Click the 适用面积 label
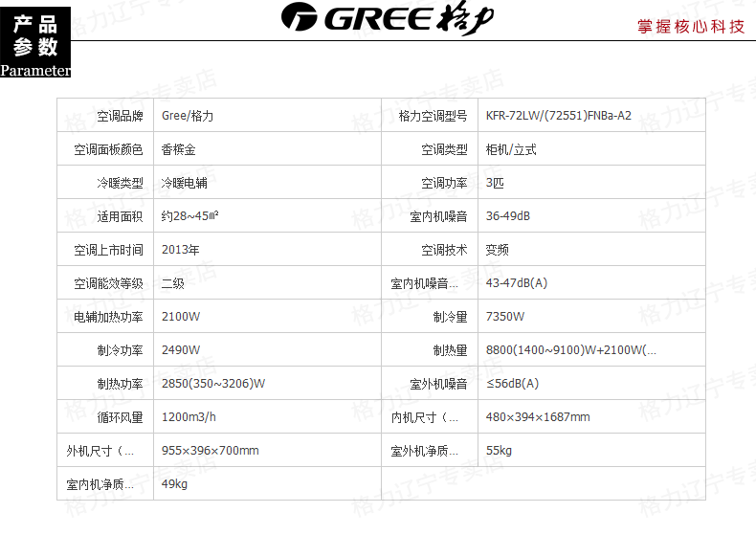The width and height of the screenshot is (756, 535). pyautogui.click(x=120, y=216)
